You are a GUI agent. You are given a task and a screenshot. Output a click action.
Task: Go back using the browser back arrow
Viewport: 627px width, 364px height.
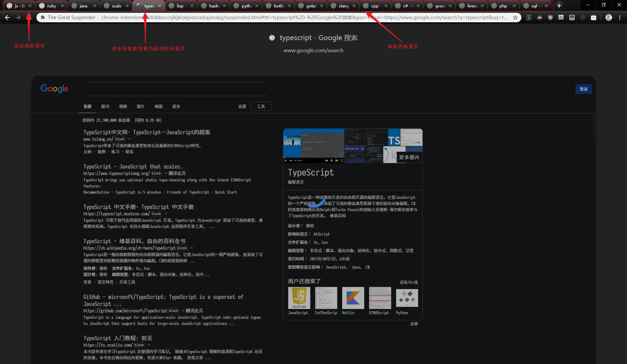coord(7,18)
